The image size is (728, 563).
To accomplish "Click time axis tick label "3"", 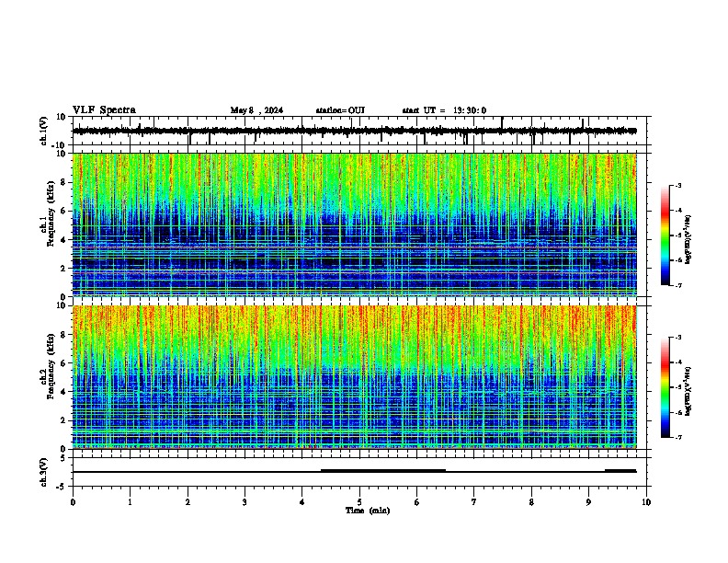I will pos(245,501).
